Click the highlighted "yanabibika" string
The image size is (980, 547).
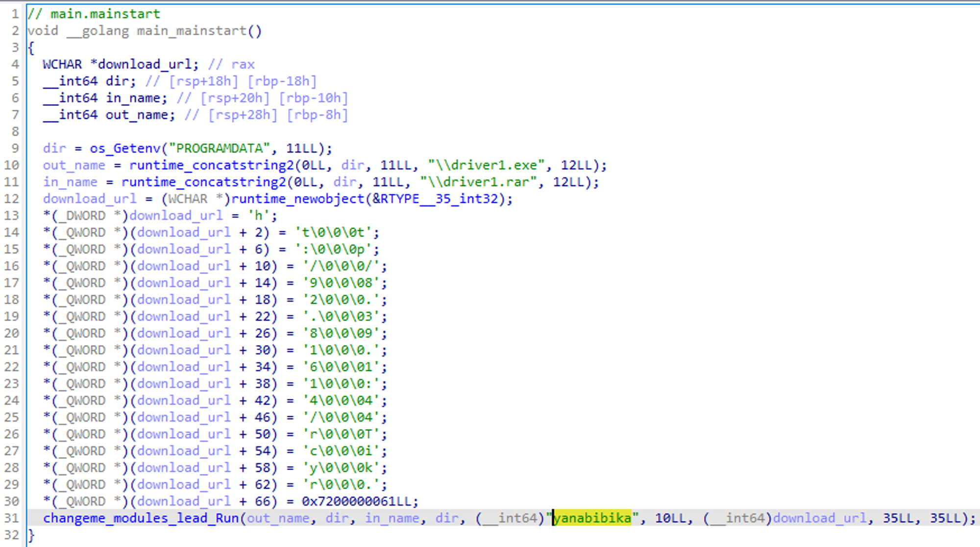tap(592, 518)
